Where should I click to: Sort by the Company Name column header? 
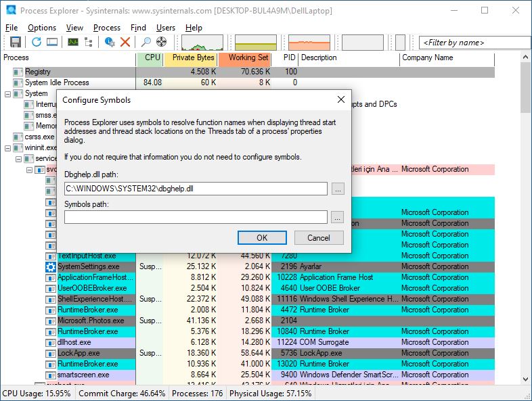(447, 58)
